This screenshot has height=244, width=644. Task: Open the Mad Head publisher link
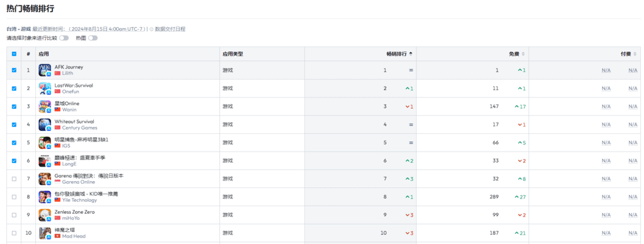tap(74, 236)
